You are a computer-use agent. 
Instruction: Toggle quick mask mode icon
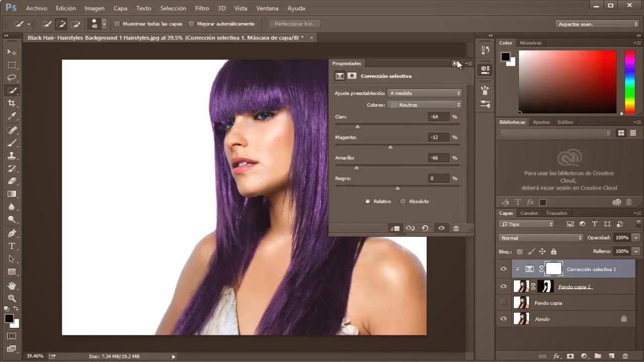pos(12,336)
